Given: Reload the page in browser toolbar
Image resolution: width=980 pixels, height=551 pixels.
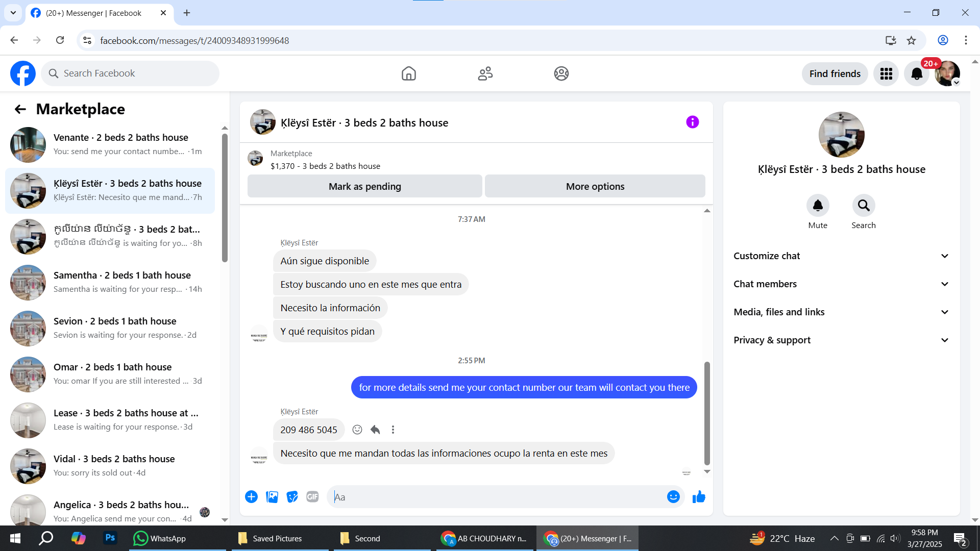Looking at the screenshot, I should (60, 40).
